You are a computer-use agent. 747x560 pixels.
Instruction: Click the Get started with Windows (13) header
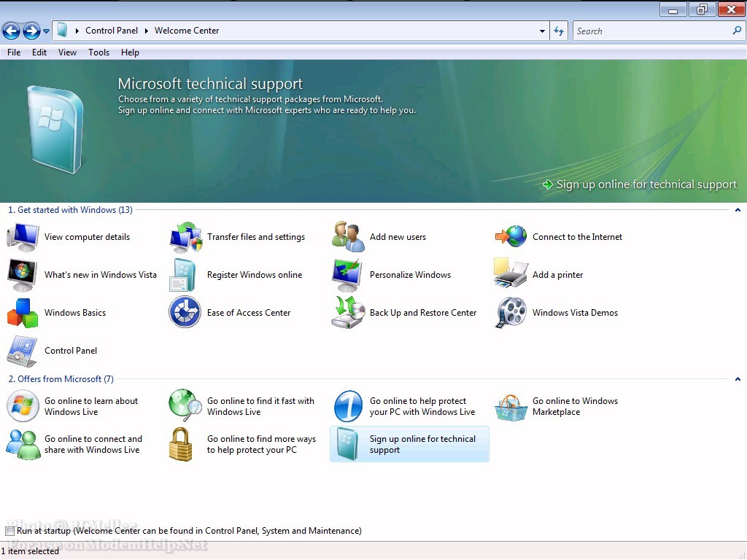pos(71,210)
